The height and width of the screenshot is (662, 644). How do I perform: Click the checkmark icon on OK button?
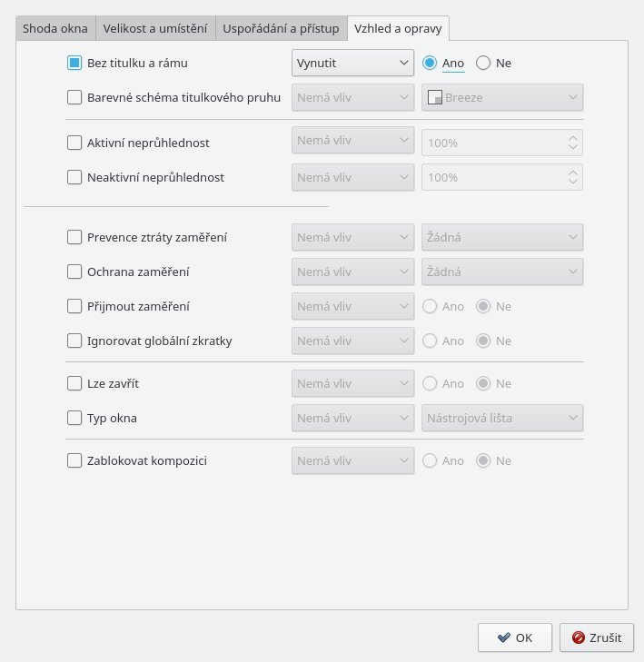pyautogui.click(x=504, y=637)
